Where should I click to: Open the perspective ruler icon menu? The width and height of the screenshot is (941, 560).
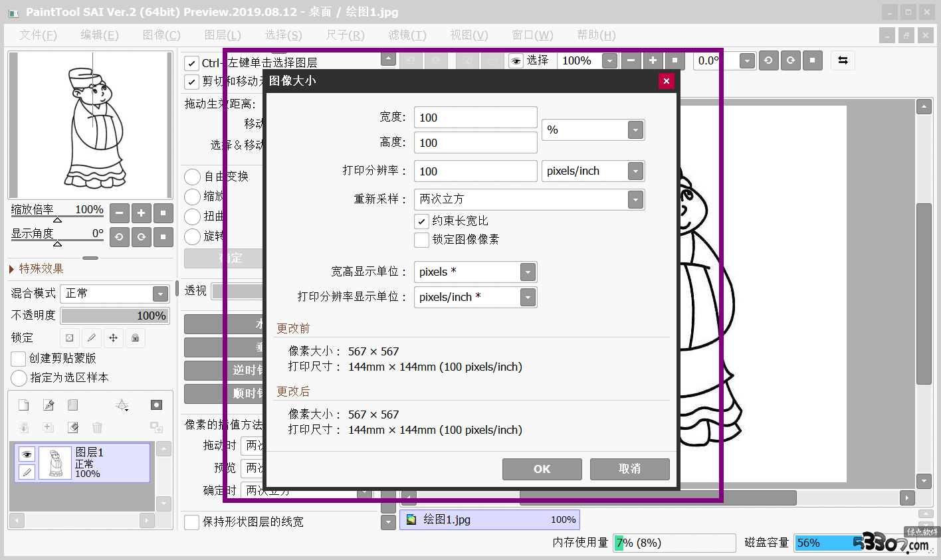122,405
